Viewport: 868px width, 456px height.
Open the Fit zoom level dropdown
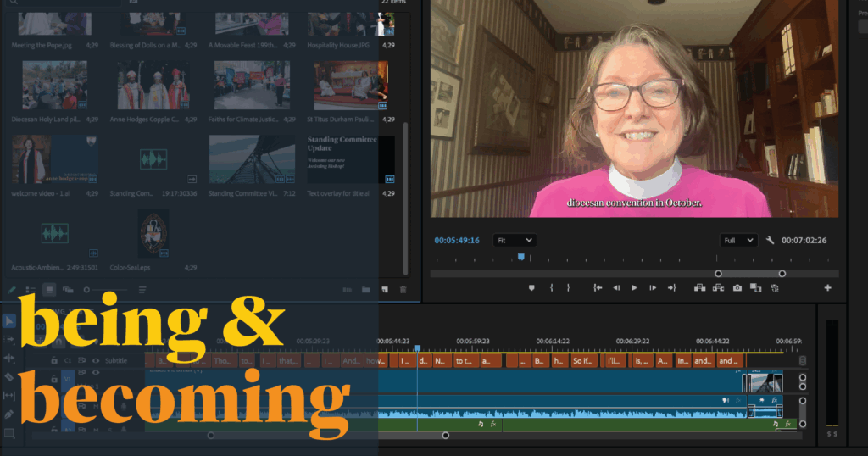click(515, 241)
